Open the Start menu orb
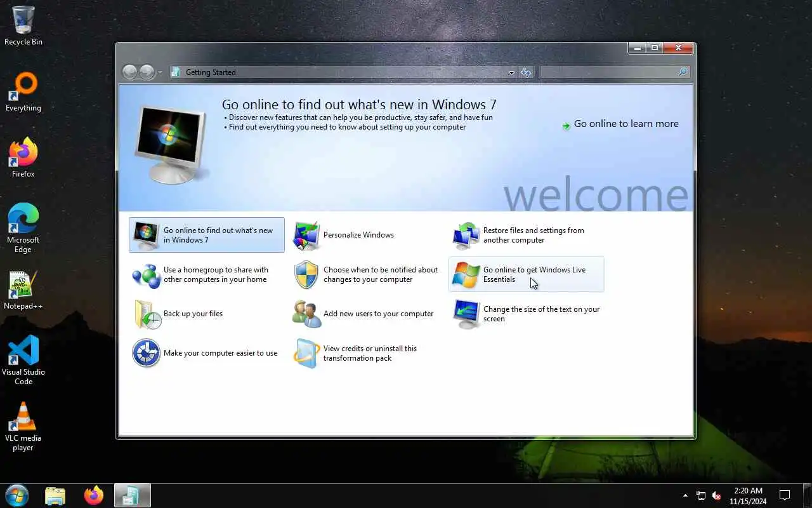The image size is (812, 508). point(16,495)
